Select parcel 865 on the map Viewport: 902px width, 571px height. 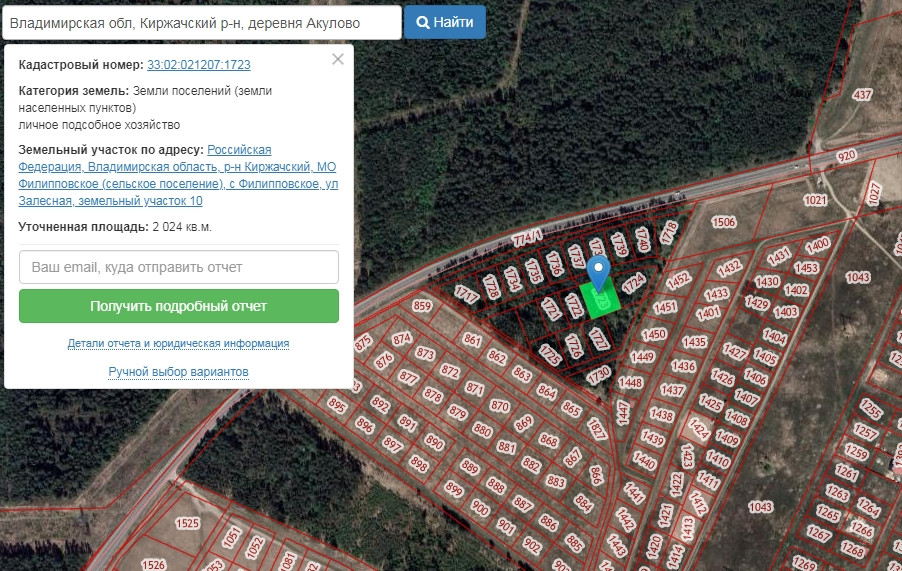tap(571, 408)
